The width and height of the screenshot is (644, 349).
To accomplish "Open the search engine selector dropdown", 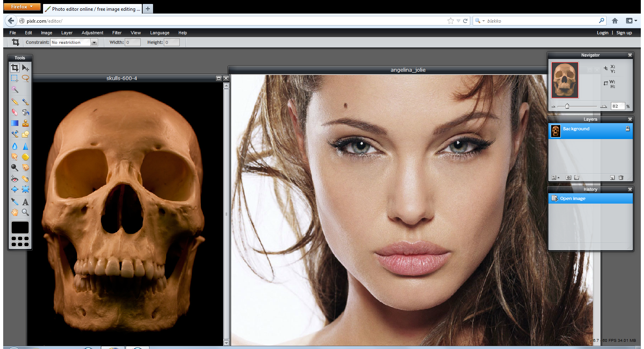I will pos(479,21).
